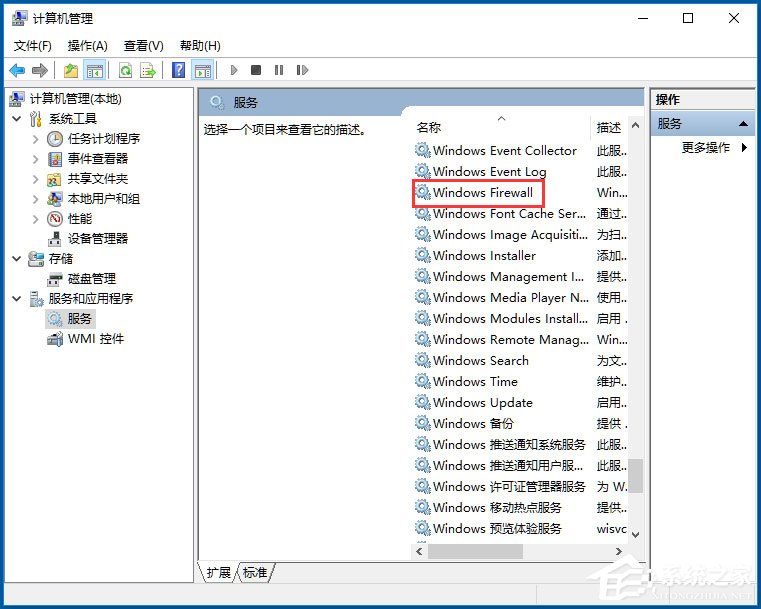Select 共享文件夹 in the tree

point(98,179)
